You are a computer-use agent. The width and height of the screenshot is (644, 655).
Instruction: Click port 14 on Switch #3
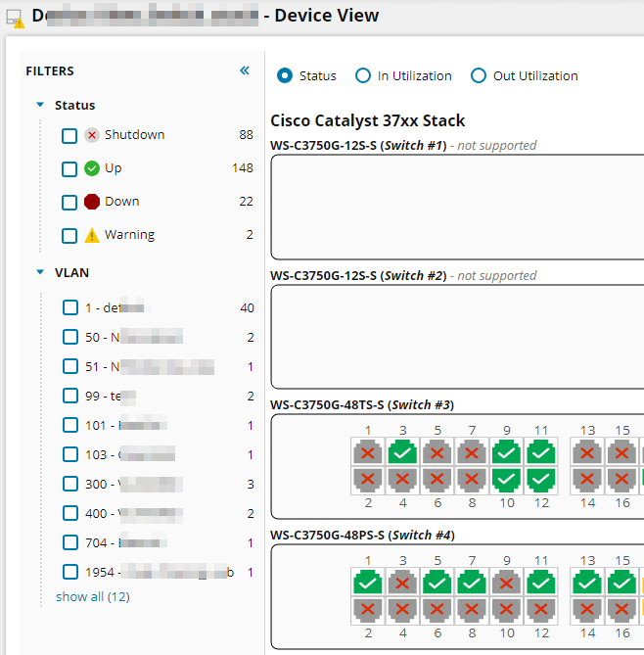click(x=586, y=480)
